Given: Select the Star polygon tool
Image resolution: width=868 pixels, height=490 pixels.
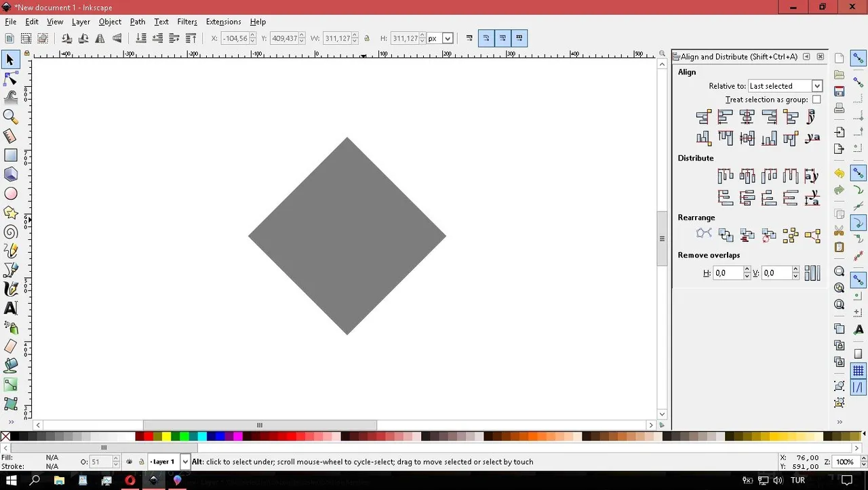Looking at the screenshot, I should (x=10, y=213).
